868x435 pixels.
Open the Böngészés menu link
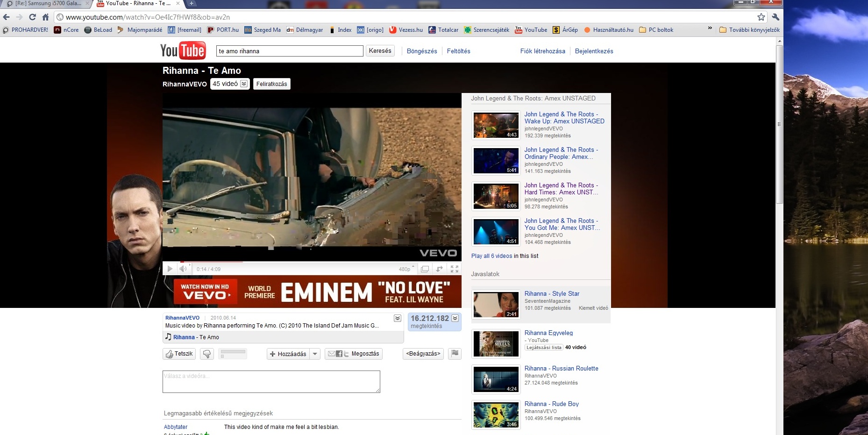tap(422, 51)
